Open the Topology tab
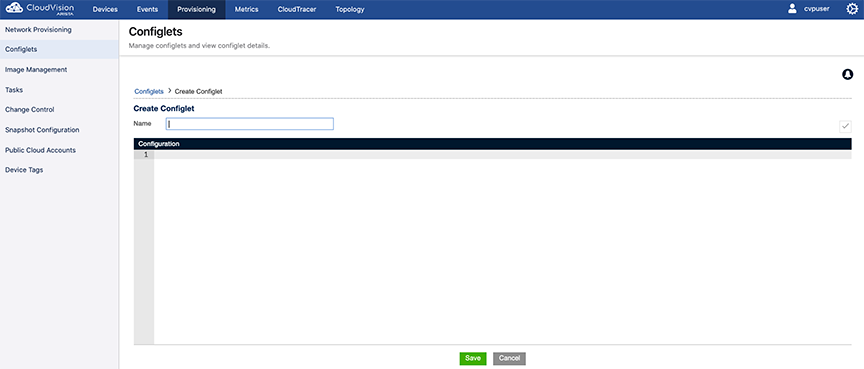Screen dimensions: 864x369 350,9
